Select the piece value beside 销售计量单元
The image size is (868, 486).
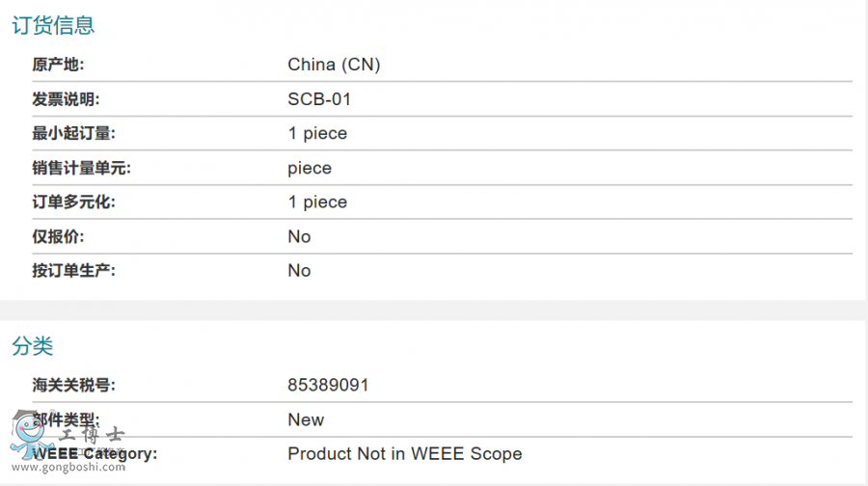click(310, 168)
